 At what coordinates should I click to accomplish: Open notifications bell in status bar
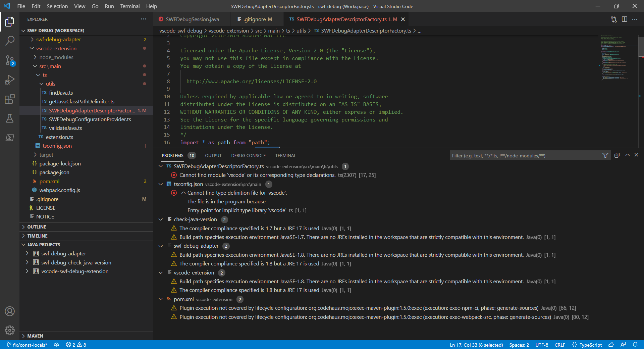point(636,345)
